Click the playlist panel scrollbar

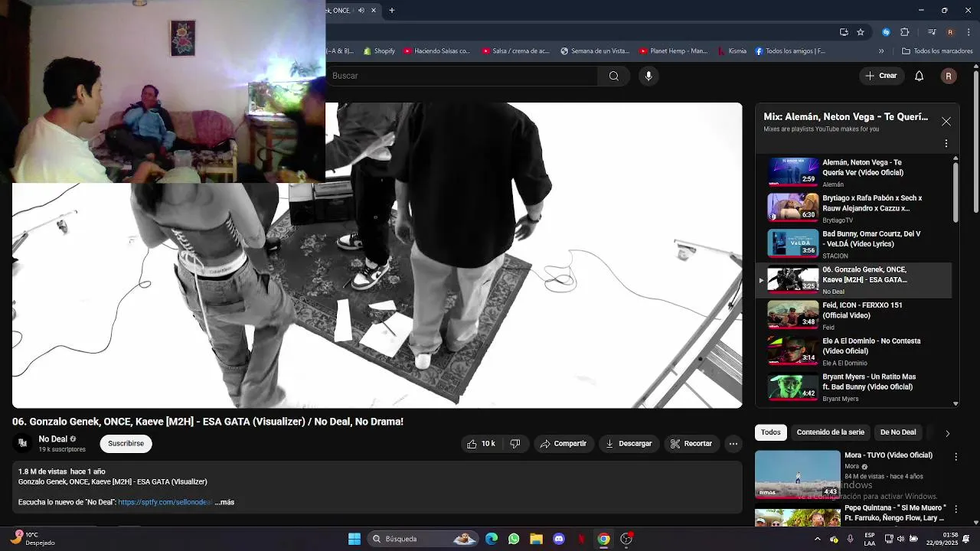[x=955, y=191]
